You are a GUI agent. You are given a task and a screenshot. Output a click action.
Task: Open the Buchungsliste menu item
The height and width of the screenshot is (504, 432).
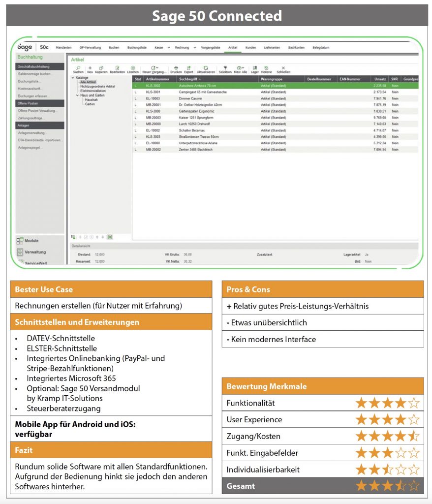click(137, 48)
